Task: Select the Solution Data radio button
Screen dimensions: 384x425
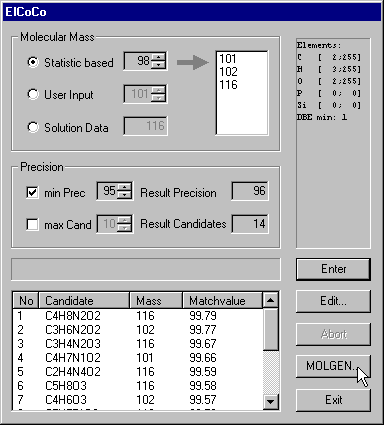Action: coord(33,127)
